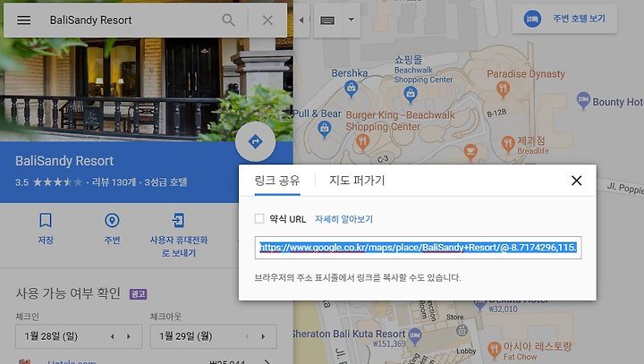Select the share URL text field

click(418, 248)
